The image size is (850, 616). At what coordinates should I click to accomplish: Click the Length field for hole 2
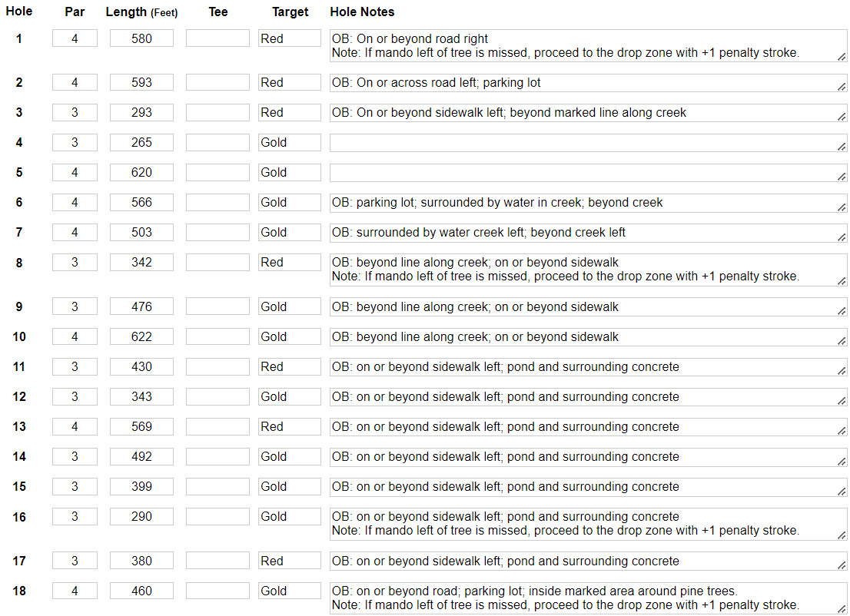click(x=141, y=82)
